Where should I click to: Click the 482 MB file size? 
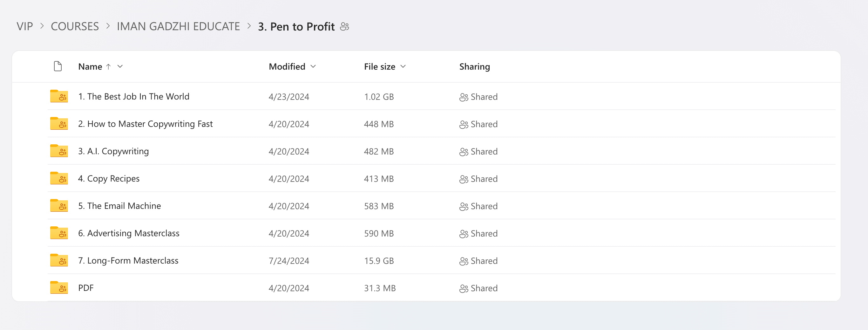click(x=379, y=151)
